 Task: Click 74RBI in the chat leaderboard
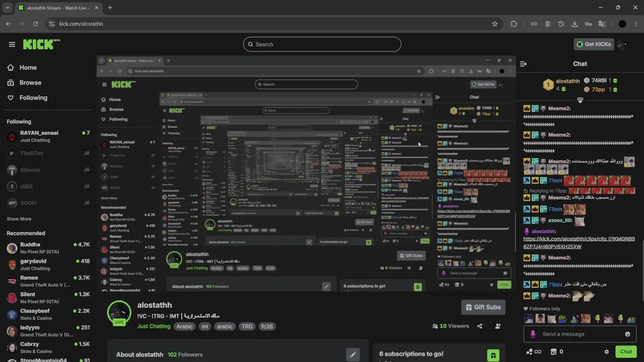(599, 80)
